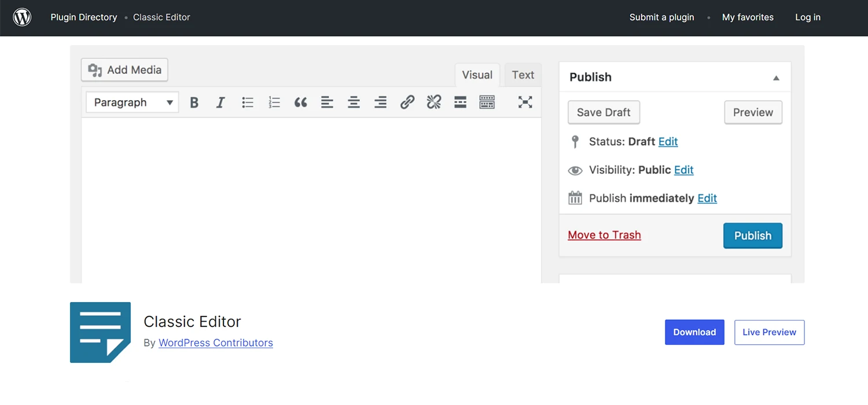This screenshot has height=405, width=868.
Task: Click the Preview button
Action: pos(753,112)
